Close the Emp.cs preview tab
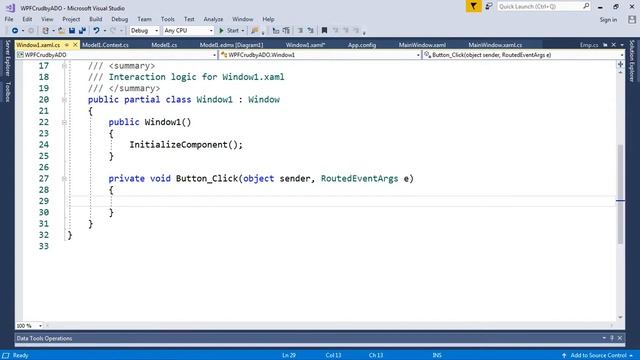The image size is (640, 360). (x=613, y=45)
